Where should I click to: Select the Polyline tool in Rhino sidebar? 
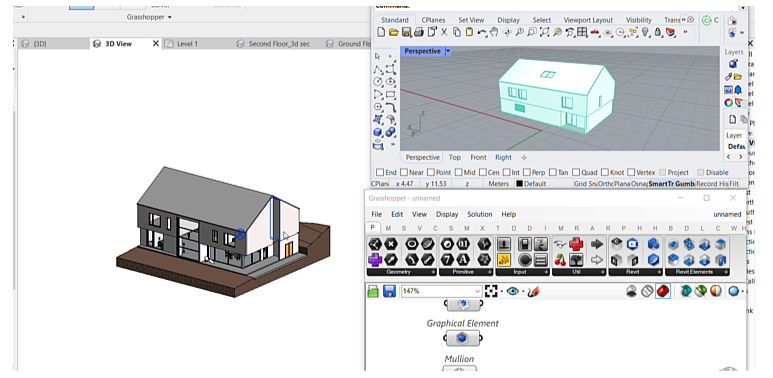(378, 69)
